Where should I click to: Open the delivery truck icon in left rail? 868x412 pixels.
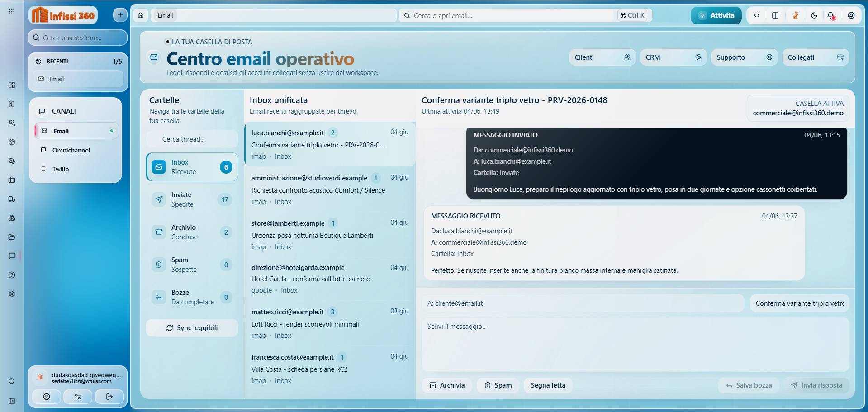pos(12,199)
